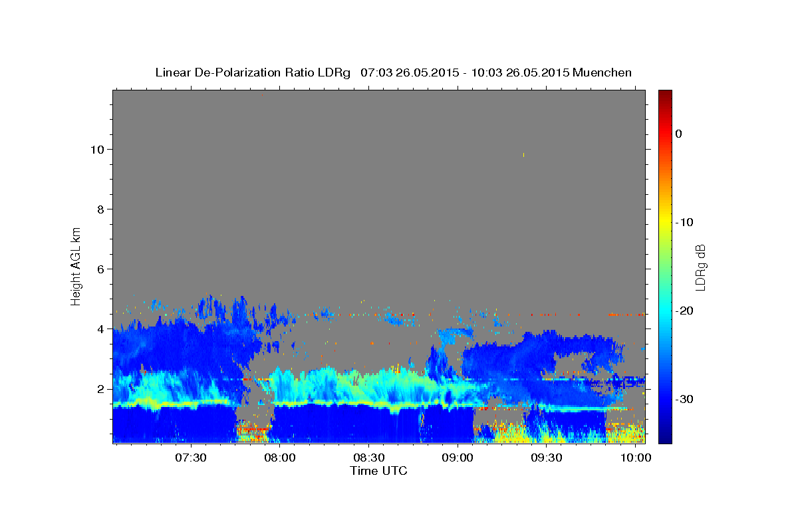Click the height tick label '4'

pos(102,329)
